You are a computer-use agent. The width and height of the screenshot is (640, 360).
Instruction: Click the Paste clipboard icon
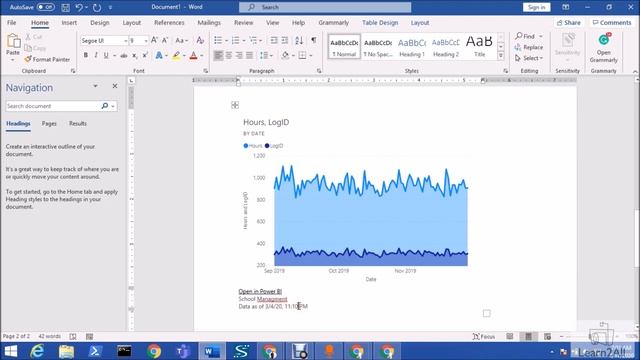[x=13, y=41]
